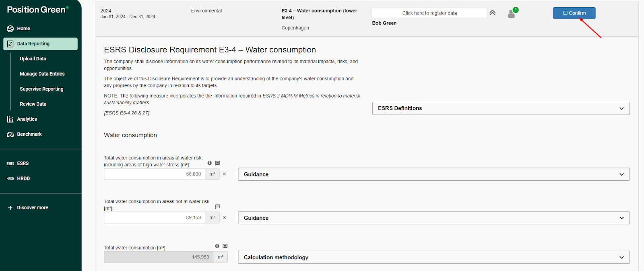Screen dimensions: 644x271
Task: Click the 145,953 total water consumption field
Action: tap(159, 257)
